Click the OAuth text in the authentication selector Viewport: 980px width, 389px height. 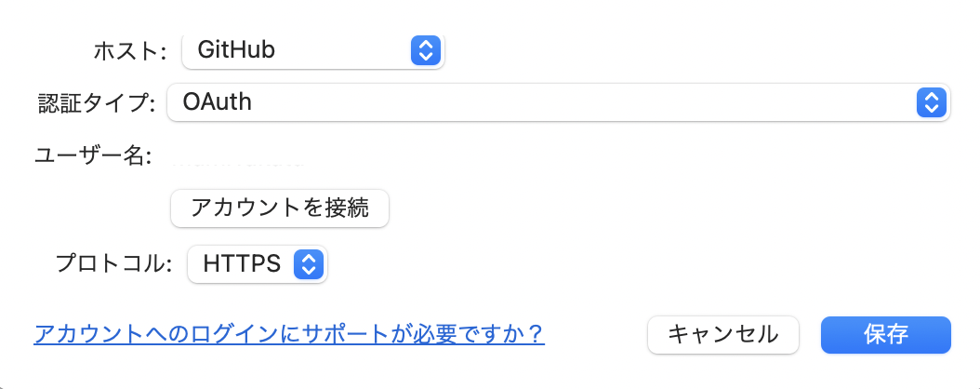(x=218, y=102)
